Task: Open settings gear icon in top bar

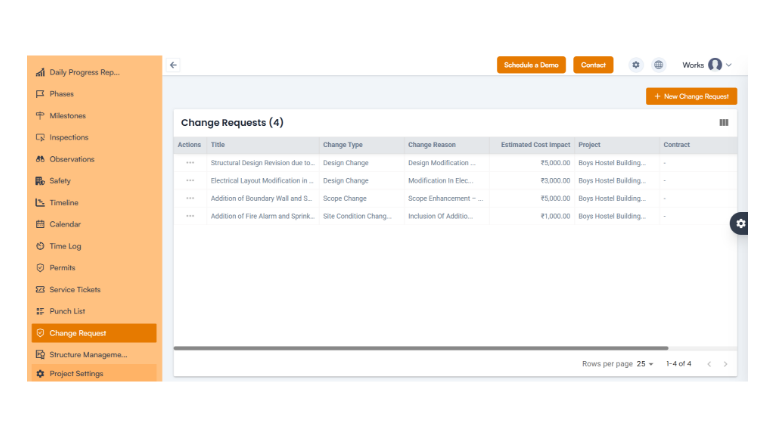Action: click(x=636, y=65)
